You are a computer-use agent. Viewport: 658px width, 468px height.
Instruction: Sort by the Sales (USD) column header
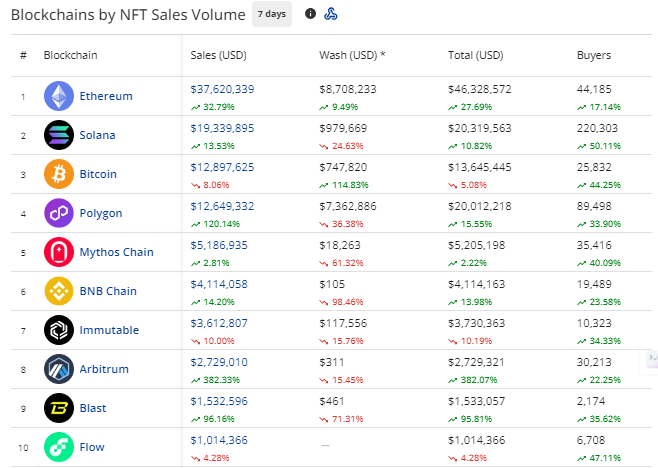[218, 55]
